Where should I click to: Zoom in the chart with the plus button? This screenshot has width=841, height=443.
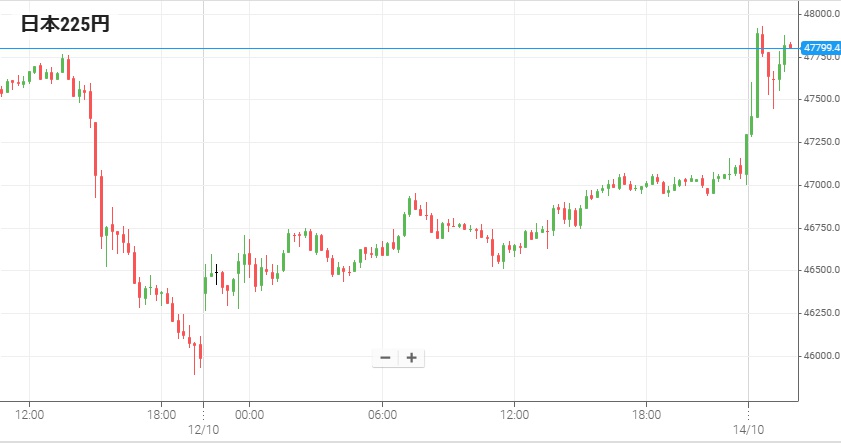[x=410, y=358]
